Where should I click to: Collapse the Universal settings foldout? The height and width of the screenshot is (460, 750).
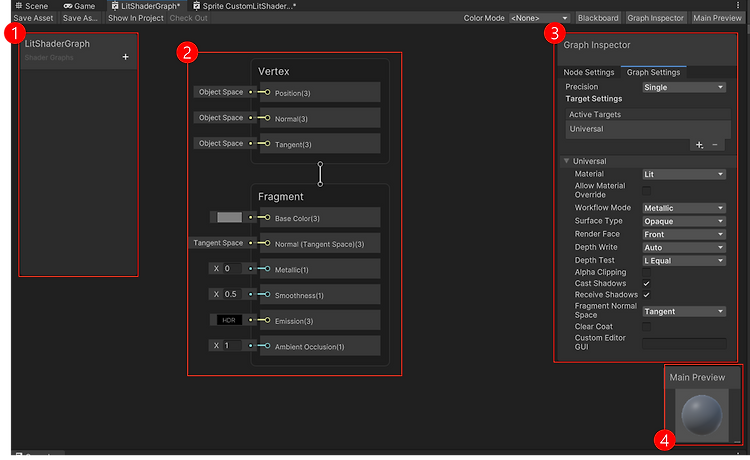(x=566, y=161)
